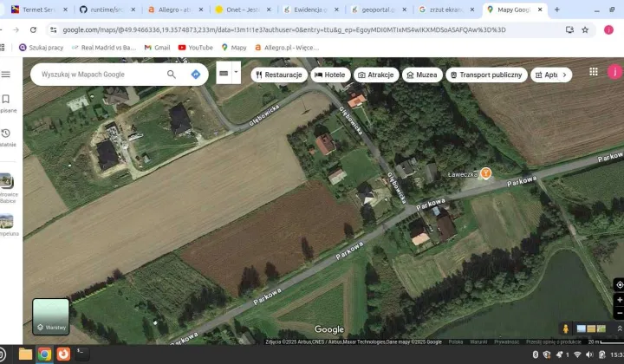Open the Wi-Fi network tray icon

pos(577,354)
